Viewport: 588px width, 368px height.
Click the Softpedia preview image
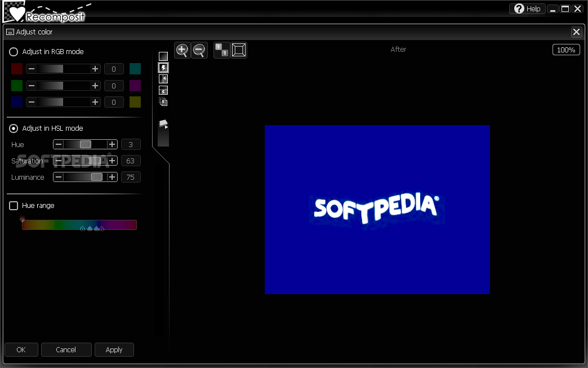tap(377, 210)
